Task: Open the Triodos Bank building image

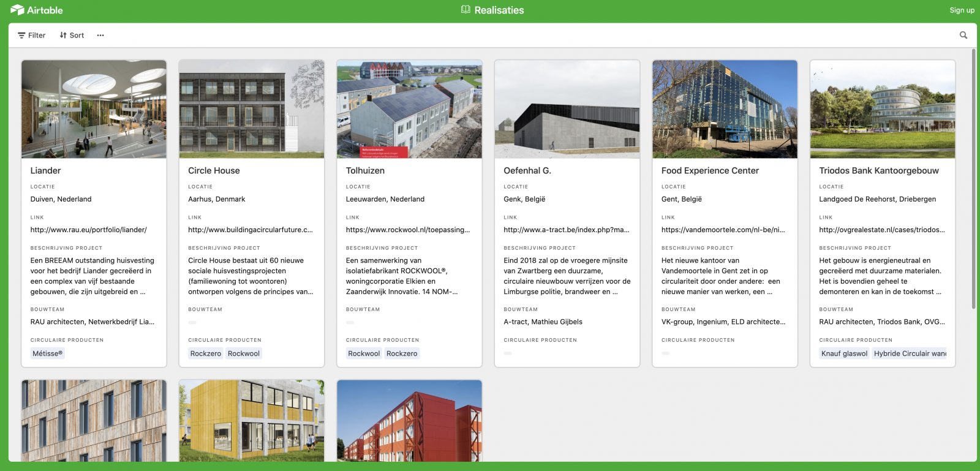Action: (883, 109)
